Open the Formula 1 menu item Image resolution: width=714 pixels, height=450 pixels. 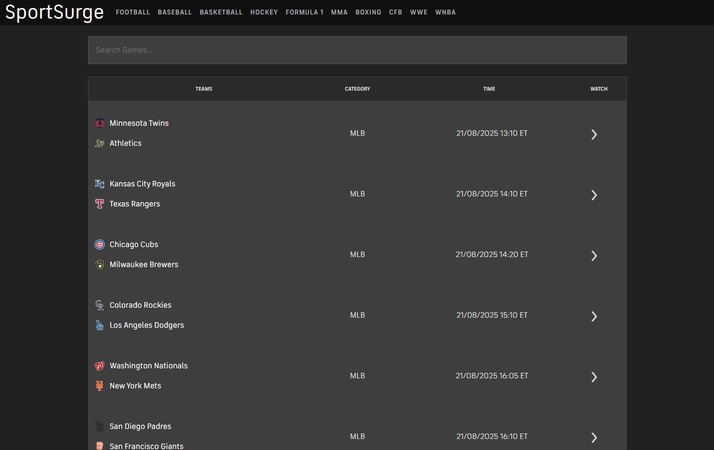(304, 12)
